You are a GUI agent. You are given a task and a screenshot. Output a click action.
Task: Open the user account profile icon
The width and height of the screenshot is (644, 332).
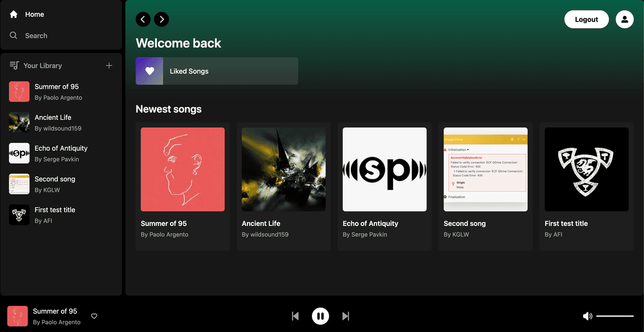(x=625, y=19)
